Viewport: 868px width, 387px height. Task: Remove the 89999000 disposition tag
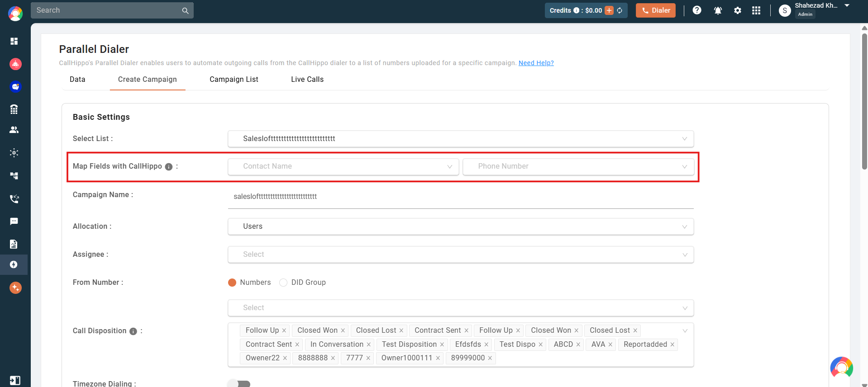click(490, 359)
